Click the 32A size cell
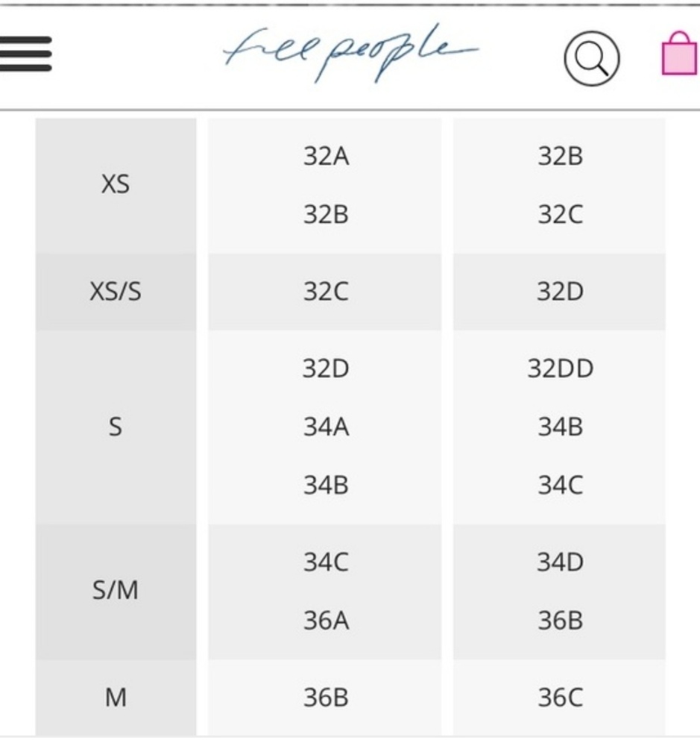This screenshot has width=700, height=746. coord(326,156)
